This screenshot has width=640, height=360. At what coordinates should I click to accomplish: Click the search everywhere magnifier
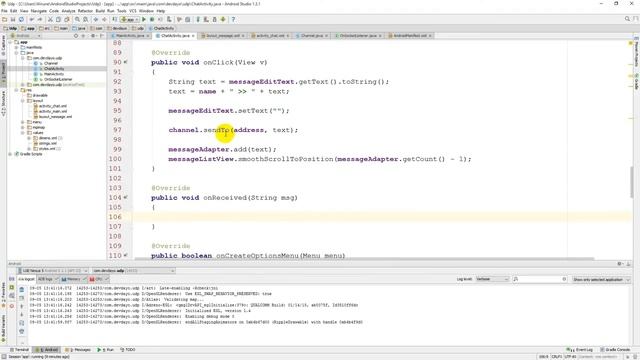pos(627,19)
